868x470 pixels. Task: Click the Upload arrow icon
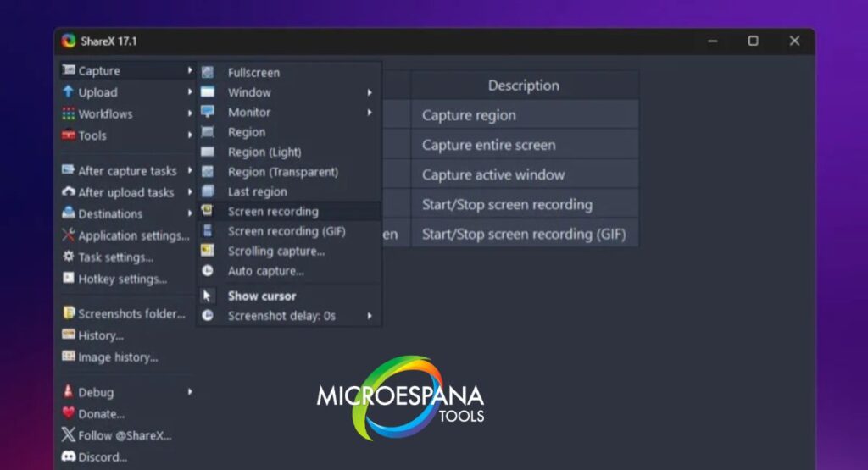pyautogui.click(x=68, y=91)
